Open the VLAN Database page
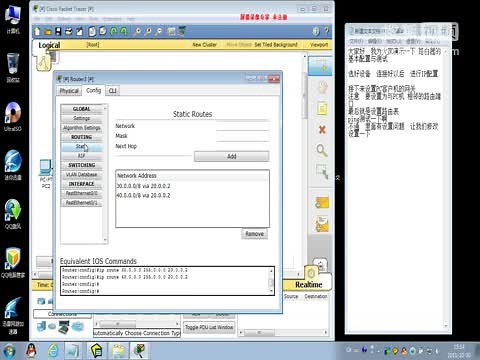 pyautogui.click(x=82, y=174)
